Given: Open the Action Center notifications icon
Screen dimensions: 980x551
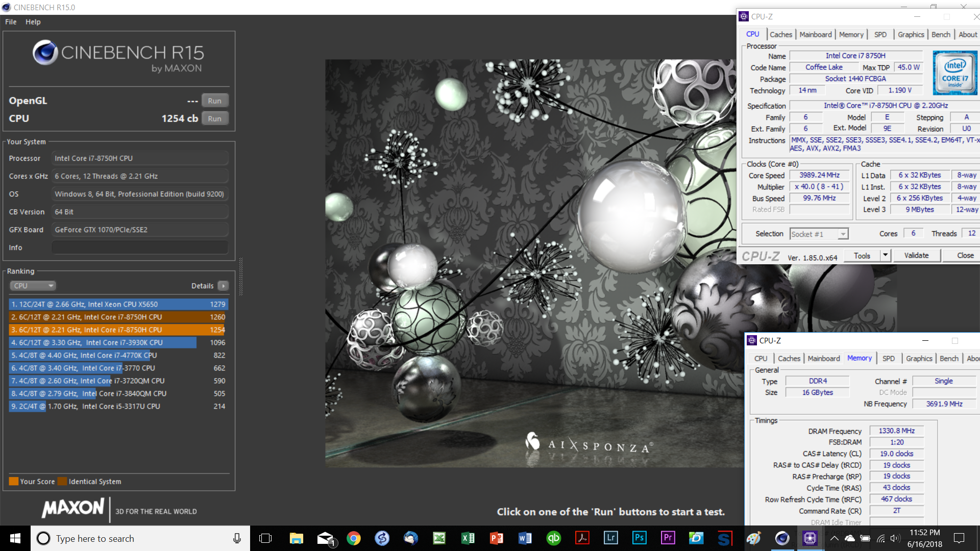Looking at the screenshot, I should (959, 538).
